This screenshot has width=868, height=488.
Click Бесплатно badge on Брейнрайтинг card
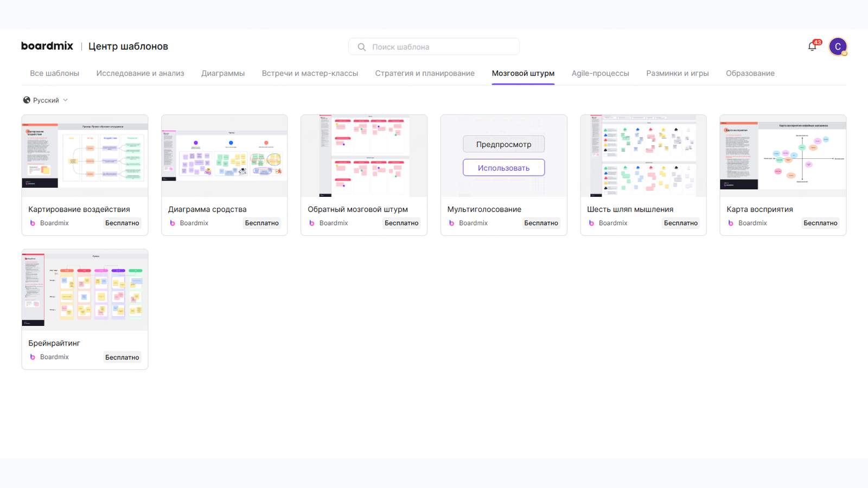[x=122, y=357]
